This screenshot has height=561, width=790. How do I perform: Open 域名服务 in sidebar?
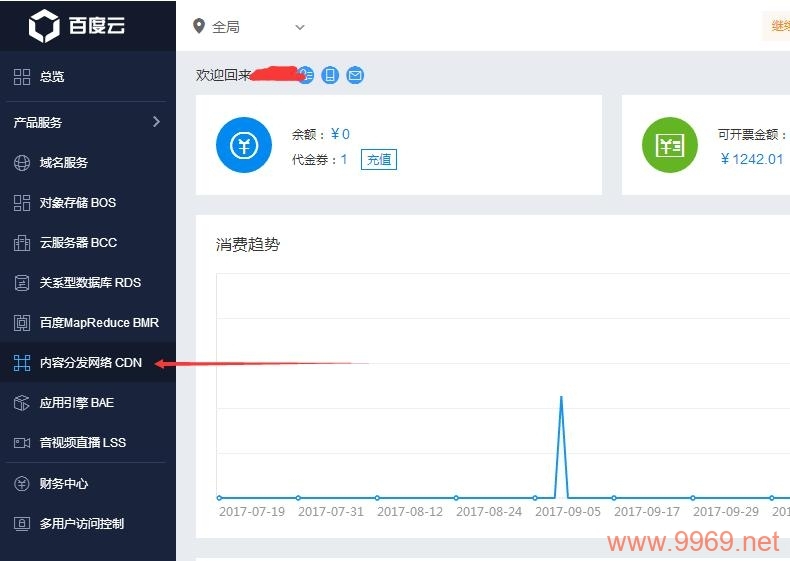(x=88, y=162)
